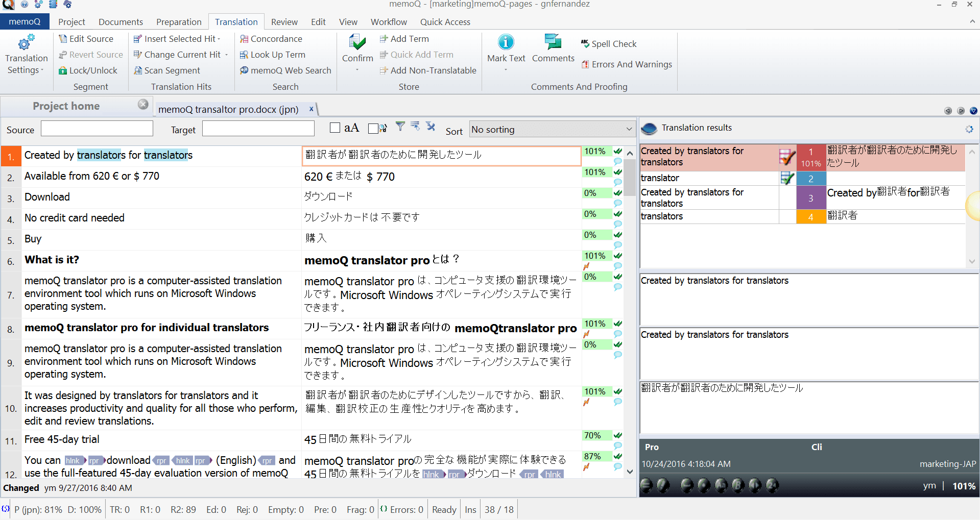Switch to the Review ribbon tab
The width and height of the screenshot is (980, 520).
pyautogui.click(x=284, y=22)
